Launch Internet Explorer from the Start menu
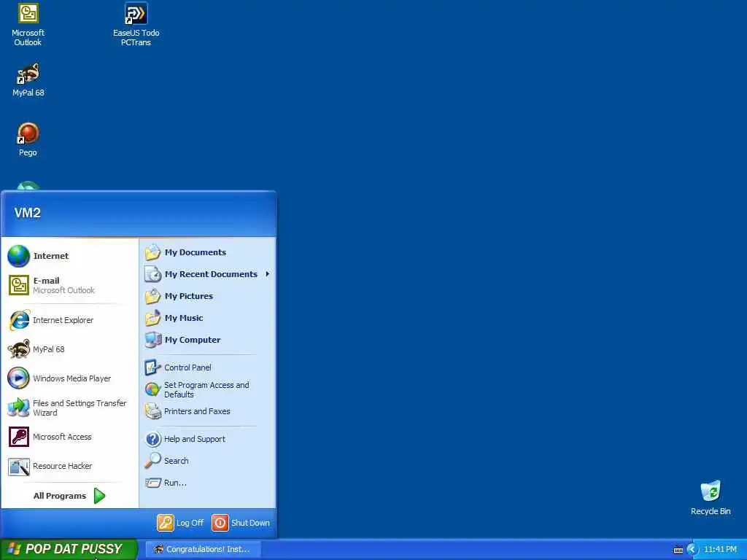747x560 pixels. 69,320
